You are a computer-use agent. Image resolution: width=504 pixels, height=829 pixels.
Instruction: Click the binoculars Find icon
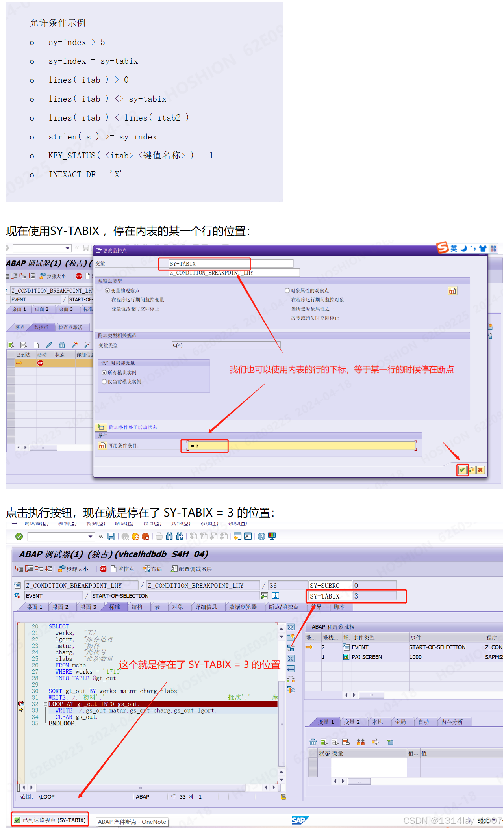click(x=169, y=536)
